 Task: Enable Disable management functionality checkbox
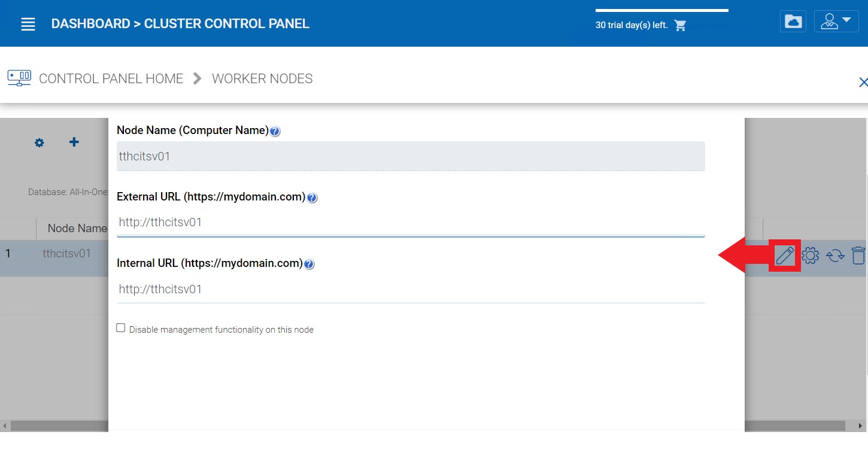click(x=121, y=328)
